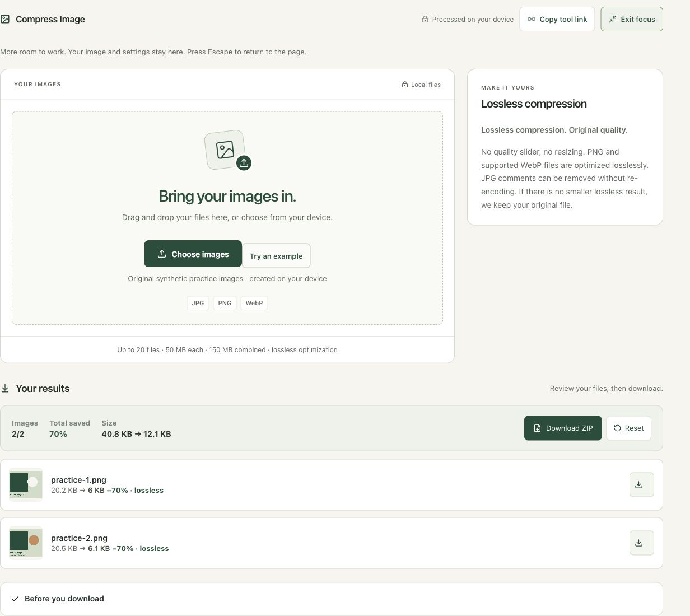Click the MAKE IT YOURS label
The height and width of the screenshot is (616, 690).
point(507,88)
